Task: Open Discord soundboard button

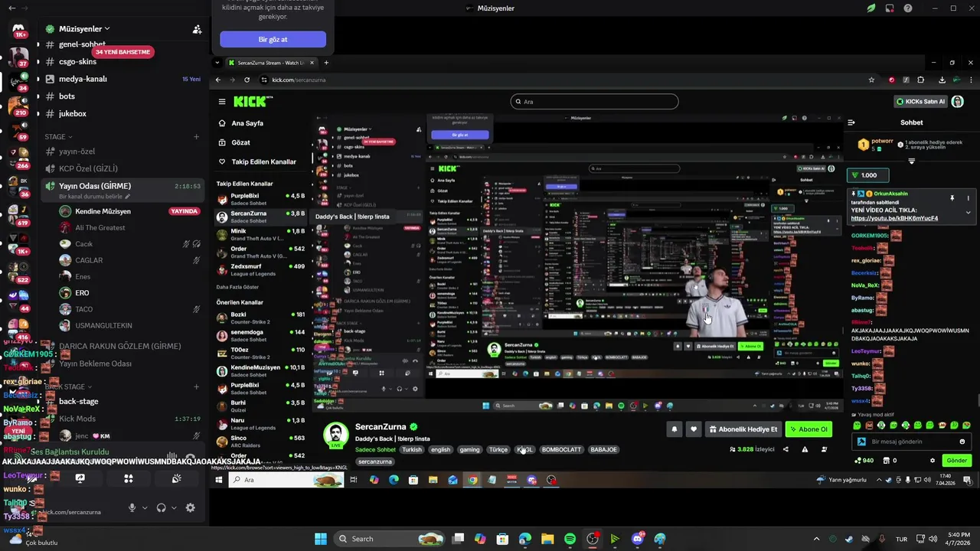Action: click(177, 478)
